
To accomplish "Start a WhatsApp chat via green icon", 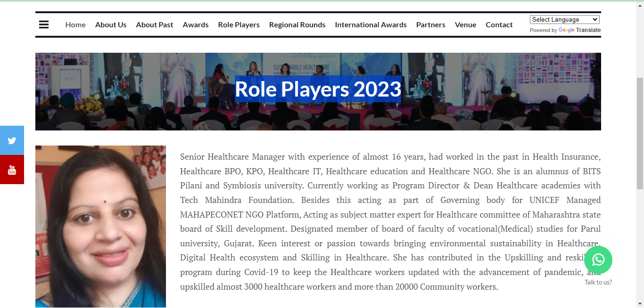I will (598, 259).
